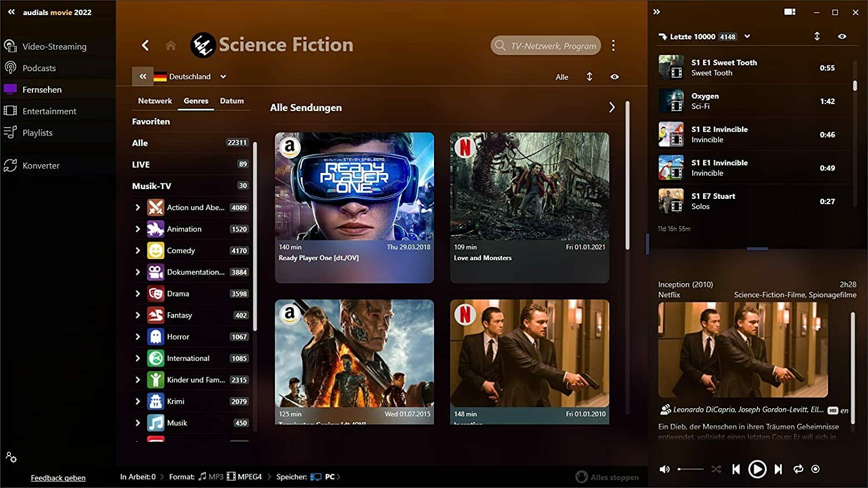Screen dimensions: 868x488
Task: Toggle the eye view icon beside Alle
Action: [615, 77]
